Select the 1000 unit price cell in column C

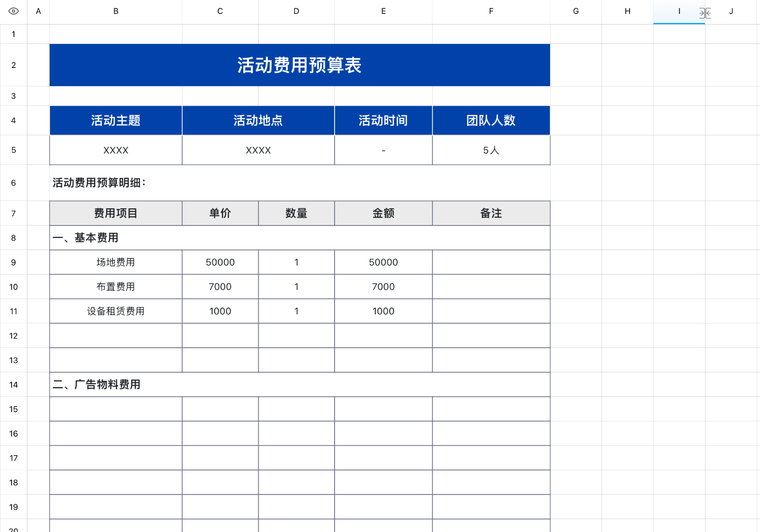(x=220, y=311)
